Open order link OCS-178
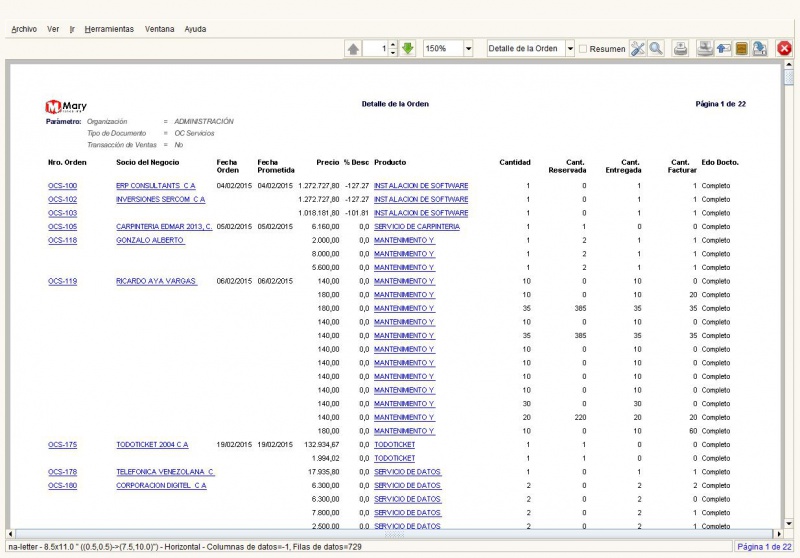The width and height of the screenshot is (800, 558). click(62, 472)
